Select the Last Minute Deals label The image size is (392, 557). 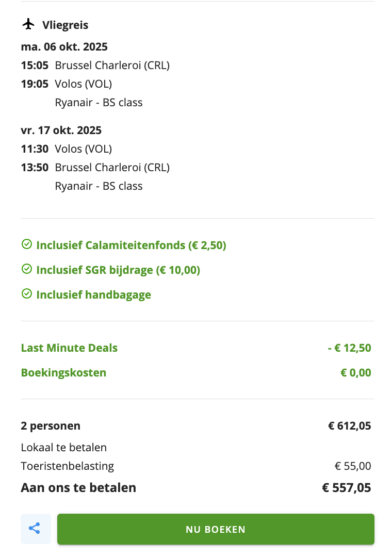(x=69, y=348)
